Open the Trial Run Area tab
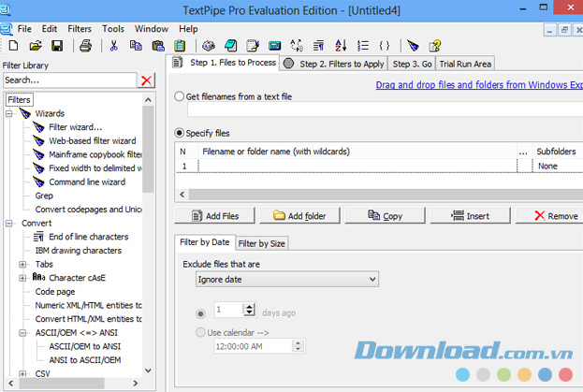Viewport: 583px width, 392px height. click(x=465, y=64)
